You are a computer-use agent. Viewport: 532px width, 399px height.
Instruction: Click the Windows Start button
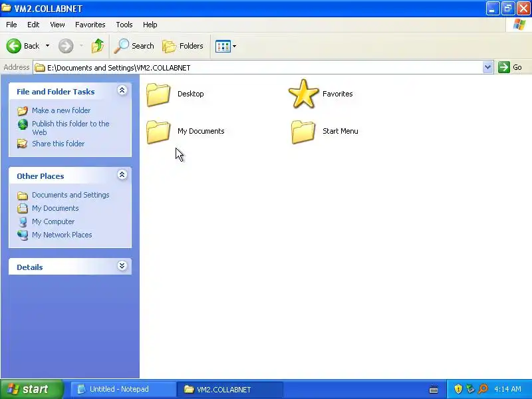(31, 389)
